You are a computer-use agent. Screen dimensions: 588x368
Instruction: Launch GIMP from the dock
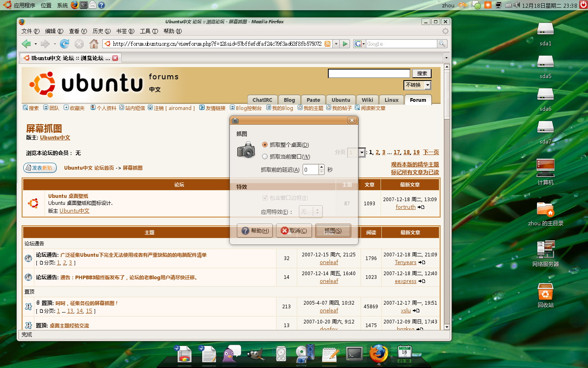[256, 354]
